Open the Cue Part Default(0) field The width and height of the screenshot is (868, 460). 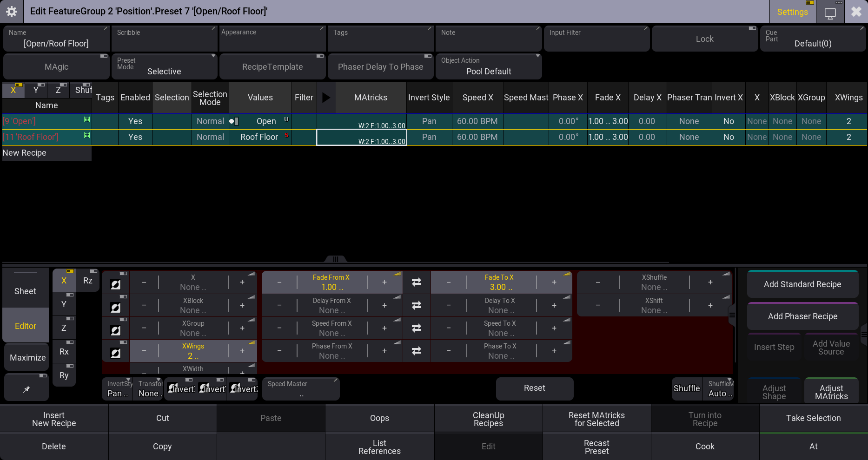click(x=813, y=39)
